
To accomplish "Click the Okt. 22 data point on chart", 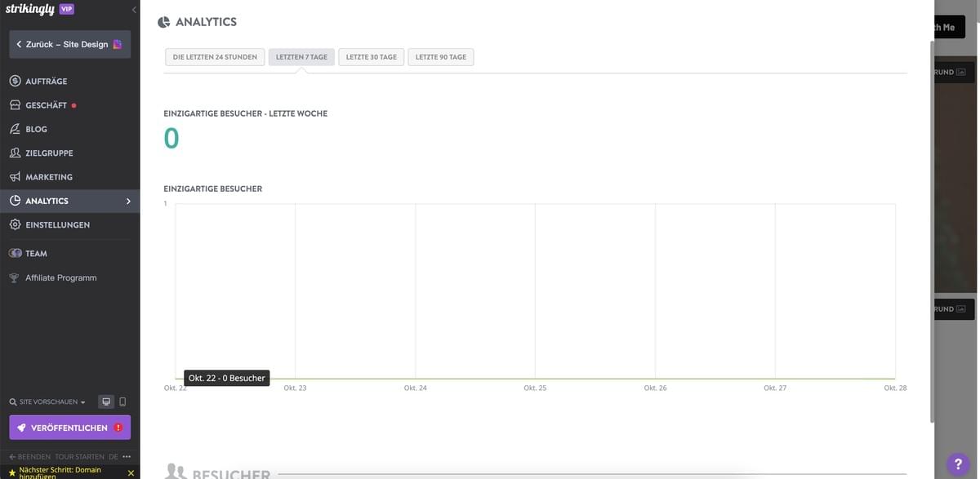I will point(176,379).
